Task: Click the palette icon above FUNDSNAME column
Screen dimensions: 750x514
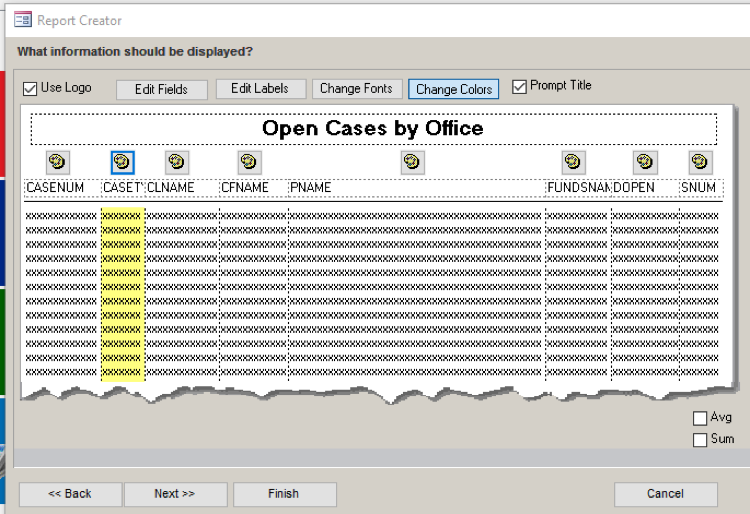Action: click(x=573, y=162)
